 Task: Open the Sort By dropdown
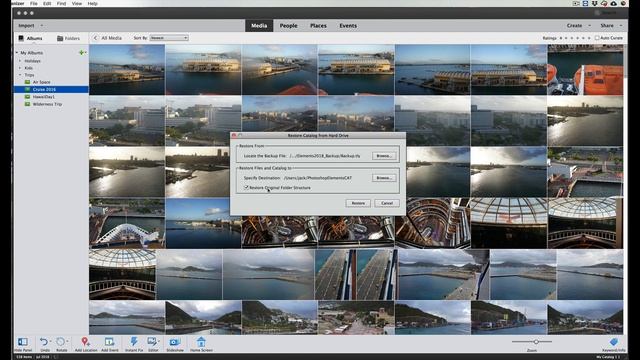(169, 38)
